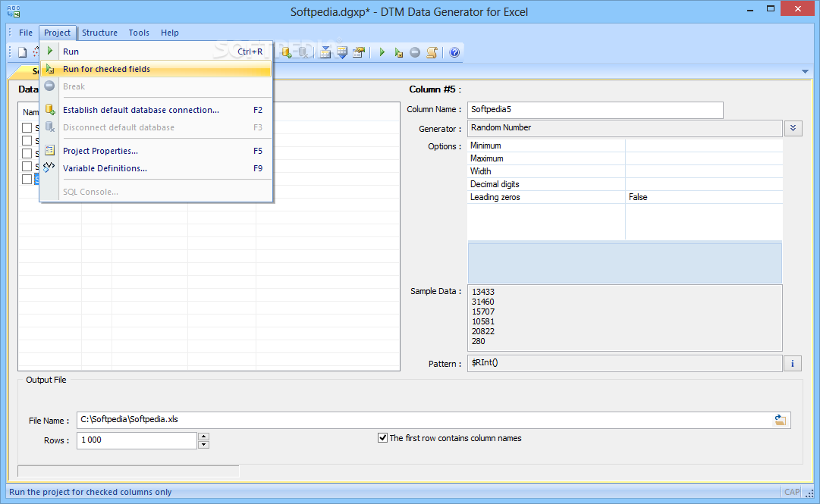Click the Project Properties menu icon
This screenshot has width=820, height=504.
pos(49,150)
